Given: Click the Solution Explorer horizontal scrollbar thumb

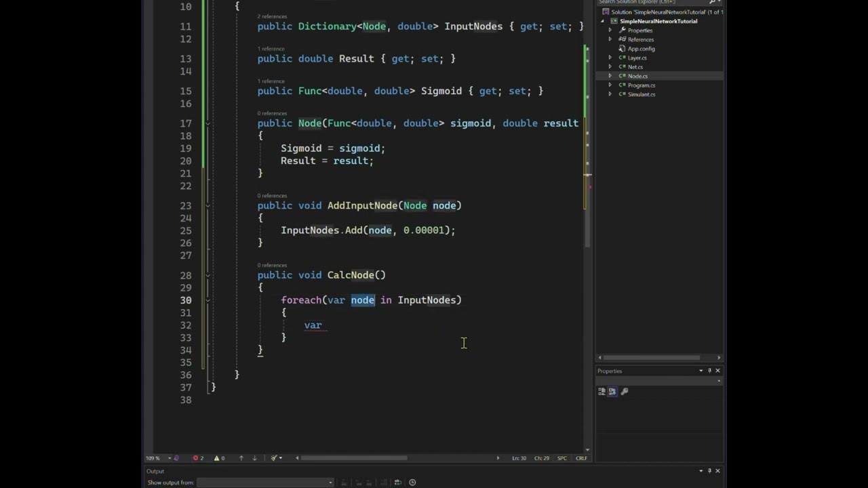Looking at the screenshot, I should pyautogui.click(x=651, y=358).
